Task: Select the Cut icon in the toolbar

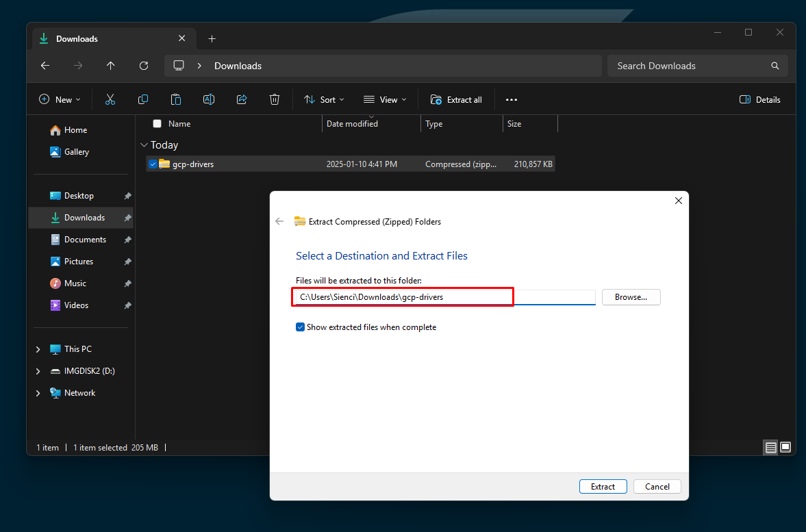Action: (110, 99)
